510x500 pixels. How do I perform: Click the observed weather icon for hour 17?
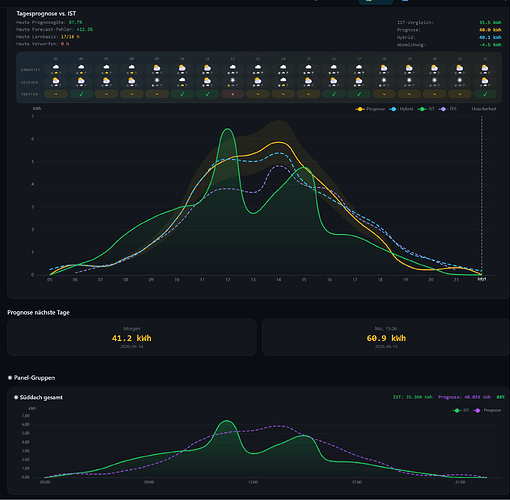(359, 82)
